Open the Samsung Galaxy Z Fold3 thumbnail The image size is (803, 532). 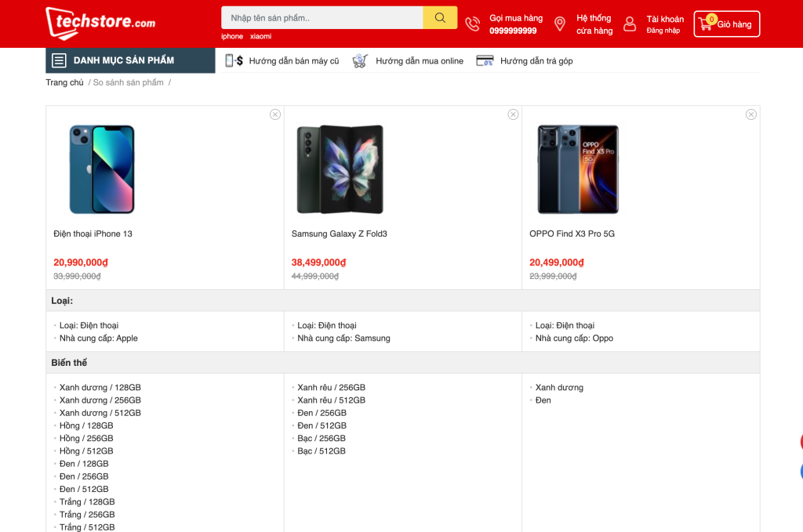[340, 169]
